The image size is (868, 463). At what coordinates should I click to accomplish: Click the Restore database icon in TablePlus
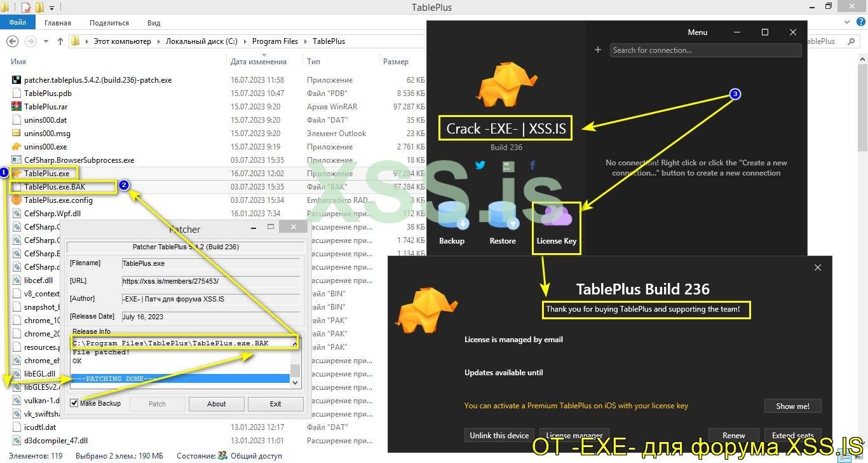503,216
